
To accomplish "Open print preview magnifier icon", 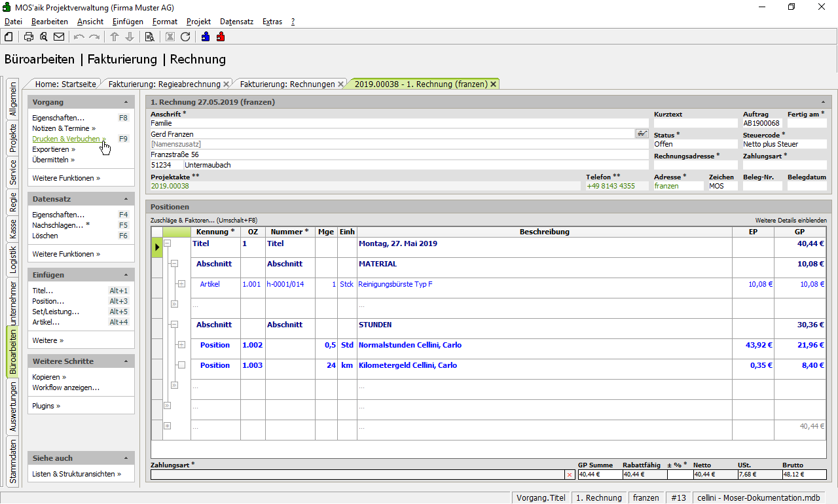I will pyautogui.click(x=44, y=37).
